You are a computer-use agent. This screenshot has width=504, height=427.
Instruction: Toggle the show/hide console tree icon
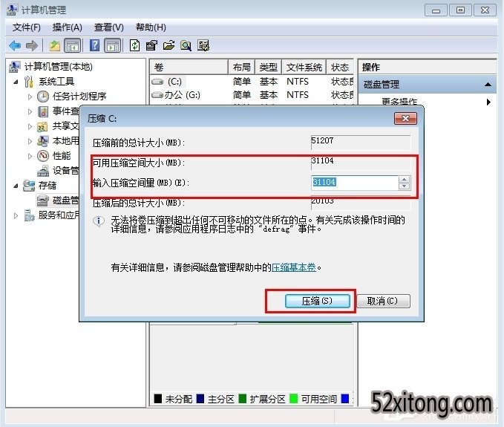pyautogui.click(x=73, y=45)
